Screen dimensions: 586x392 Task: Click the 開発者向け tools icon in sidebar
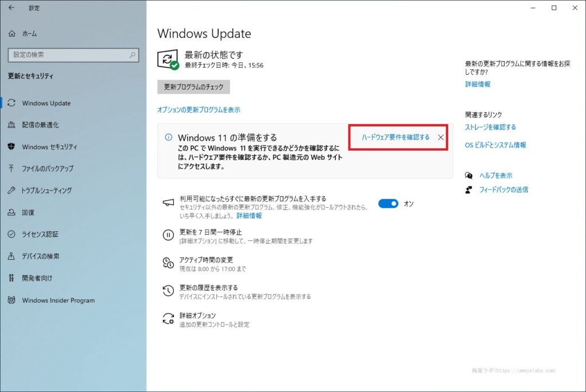click(x=11, y=278)
